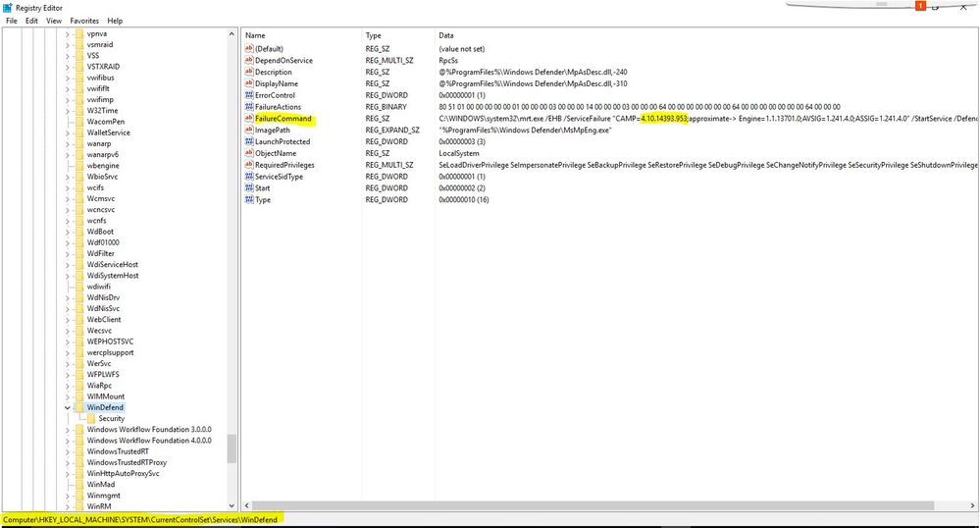Click the tree pane vertical scrollbar thumb
This screenshot has height=528, width=980.
232,449
